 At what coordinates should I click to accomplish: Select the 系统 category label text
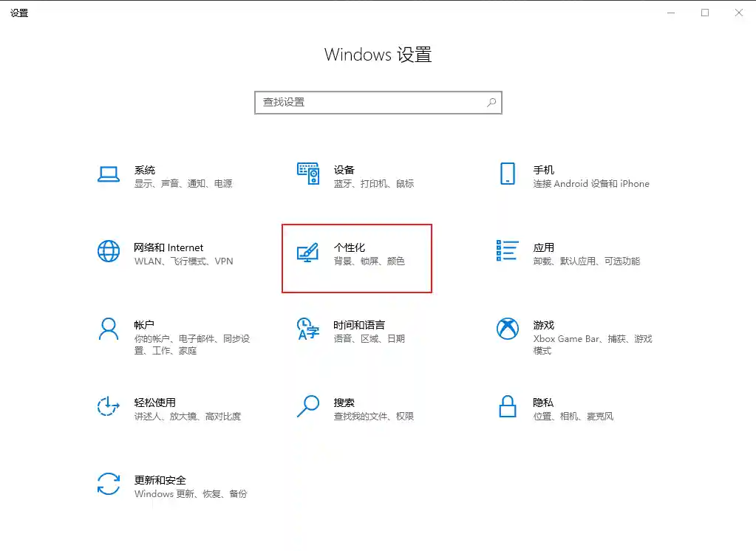(x=144, y=170)
